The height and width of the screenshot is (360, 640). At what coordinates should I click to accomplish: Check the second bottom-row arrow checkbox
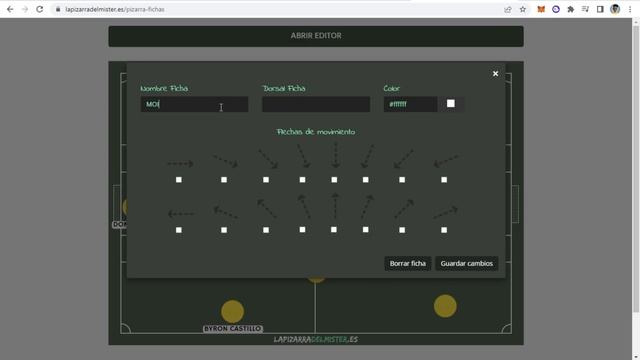[224, 230]
